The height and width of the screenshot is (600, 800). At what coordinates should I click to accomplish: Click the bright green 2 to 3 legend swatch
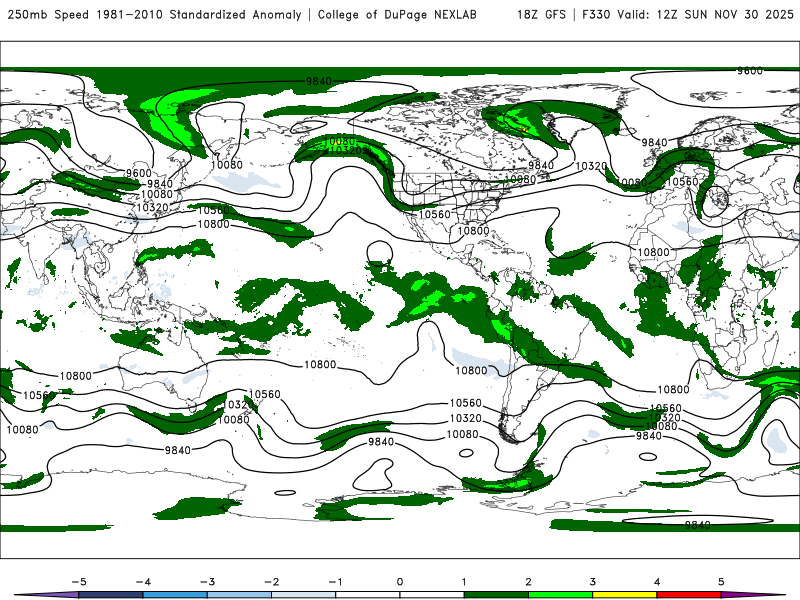pyautogui.click(x=560, y=595)
